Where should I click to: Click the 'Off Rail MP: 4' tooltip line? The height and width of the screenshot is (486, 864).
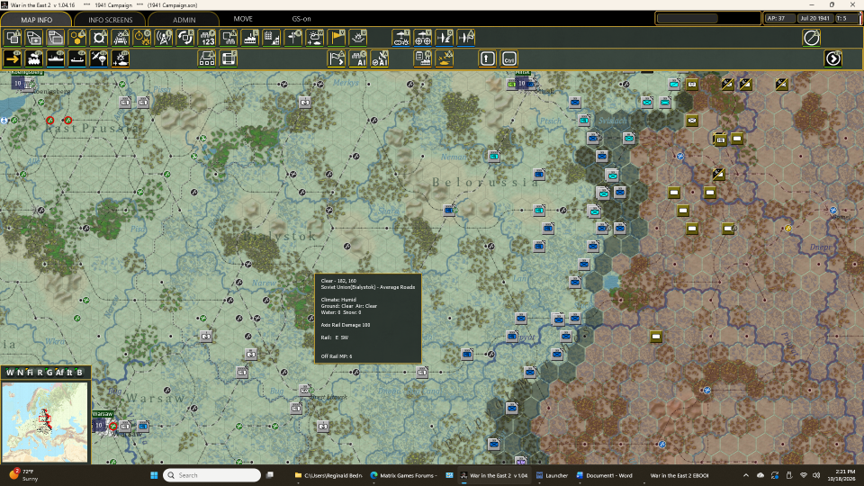coord(337,356)
